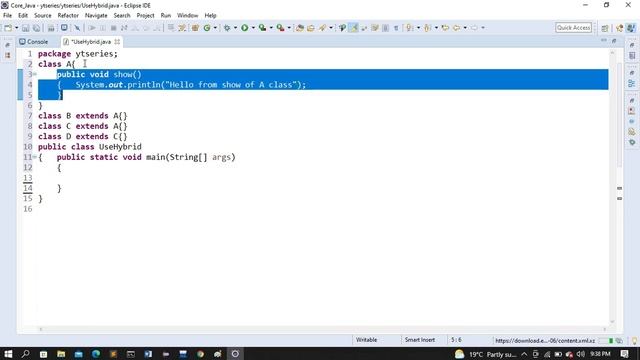Screen dimensions: 640x360
Task: Click the Open Type icon
Action: [300, 28]
